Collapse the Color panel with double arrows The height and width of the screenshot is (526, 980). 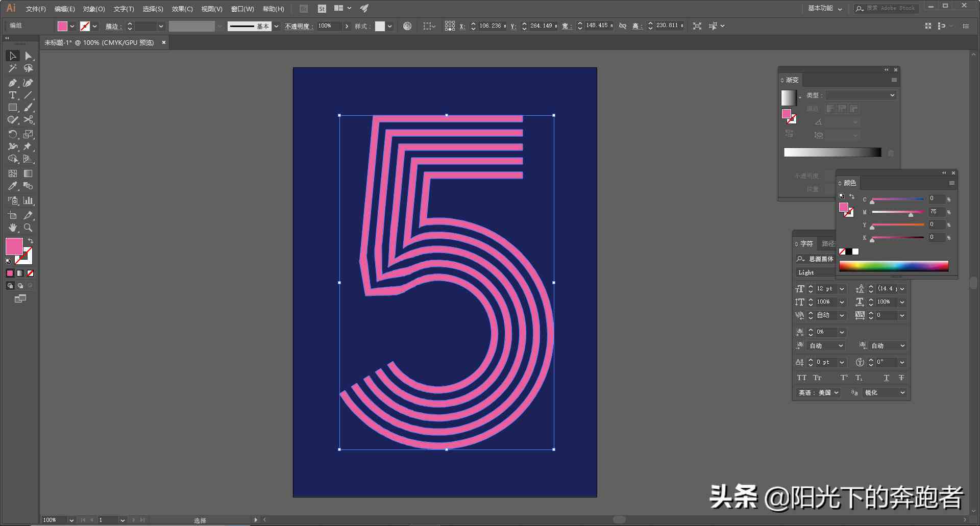click(x=944, y=173)
